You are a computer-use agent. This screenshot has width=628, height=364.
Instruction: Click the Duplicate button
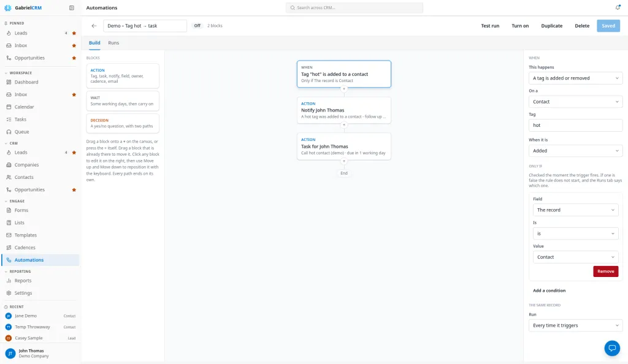click(x=552, y=26)
